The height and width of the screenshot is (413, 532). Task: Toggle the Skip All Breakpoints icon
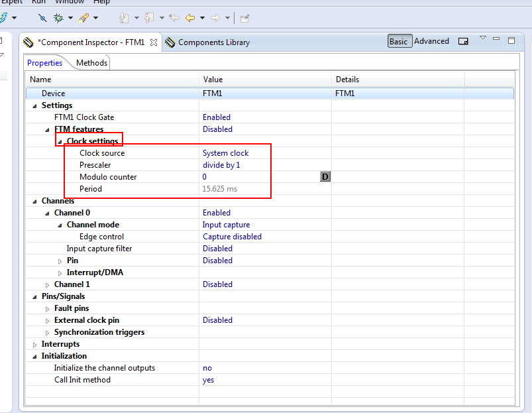tap(42, 18)
